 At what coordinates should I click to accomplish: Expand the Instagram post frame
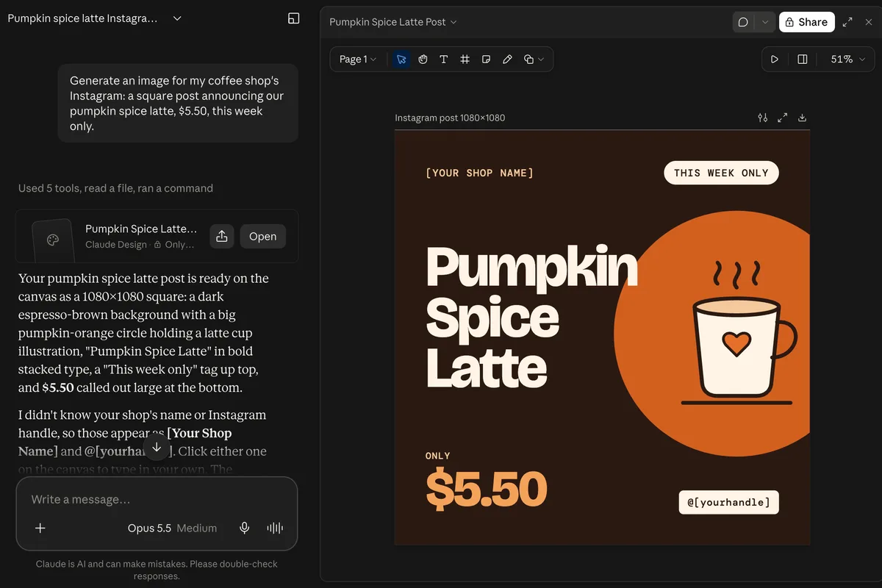783,118
